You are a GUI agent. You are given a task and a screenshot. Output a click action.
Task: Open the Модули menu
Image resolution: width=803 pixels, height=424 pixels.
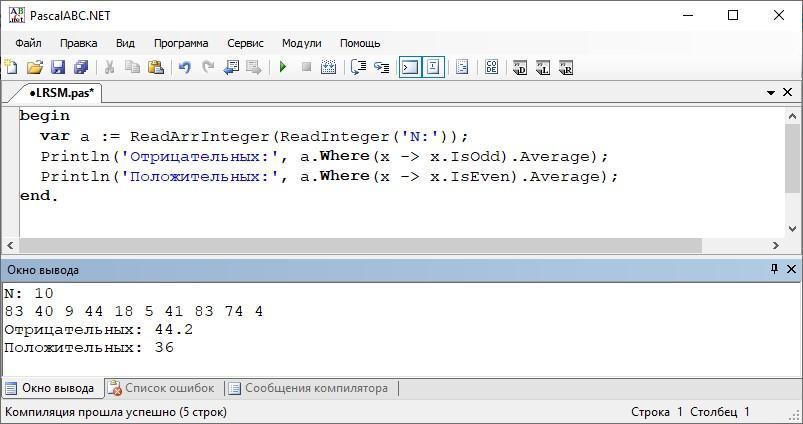click(302, 44)
